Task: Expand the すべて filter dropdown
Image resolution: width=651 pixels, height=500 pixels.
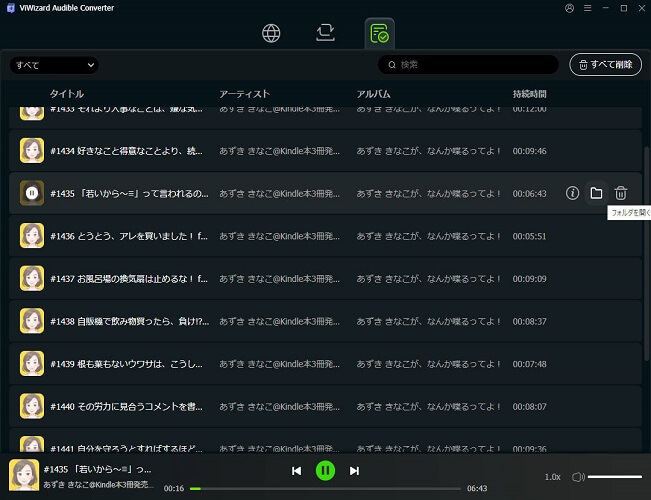Action: point(54,65)
